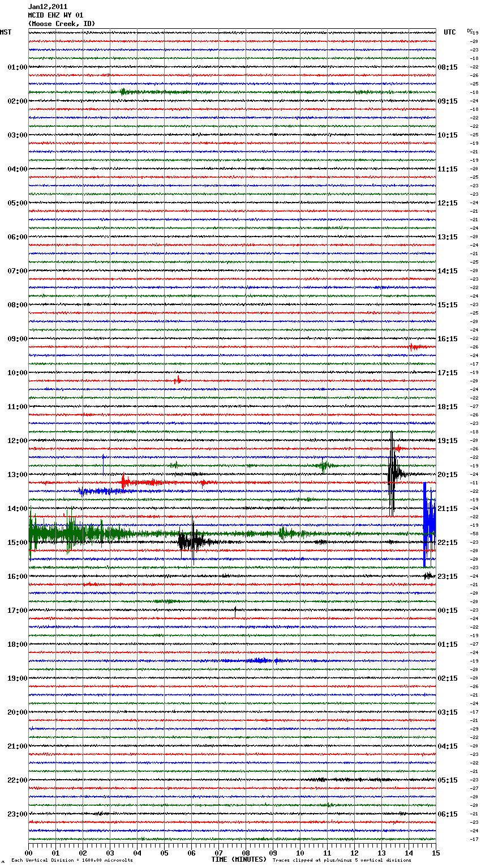Click the "Traces clipped at plus/minus 5 vertical divisions" note
Viewport: 481px width, 868px height.
point(342,861)
